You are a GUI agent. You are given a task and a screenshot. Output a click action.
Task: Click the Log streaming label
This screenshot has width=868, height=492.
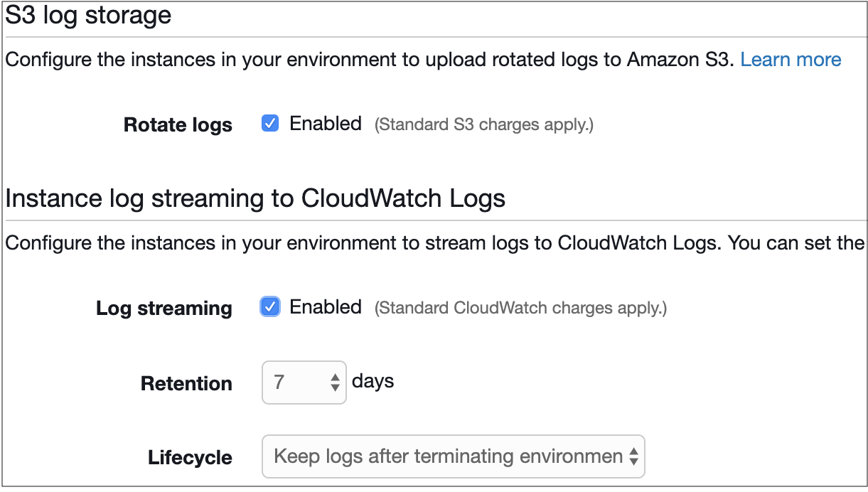click(164, 309)
